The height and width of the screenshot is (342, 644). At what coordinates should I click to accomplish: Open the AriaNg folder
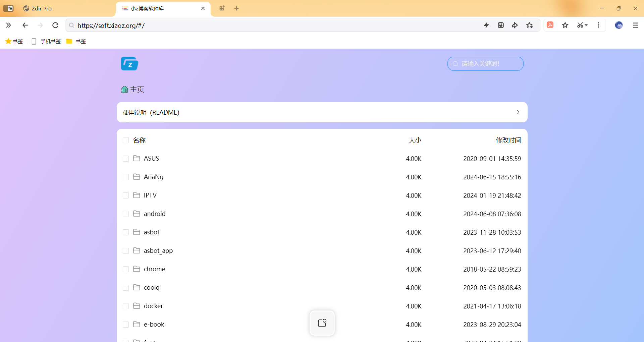pos(154,177)
